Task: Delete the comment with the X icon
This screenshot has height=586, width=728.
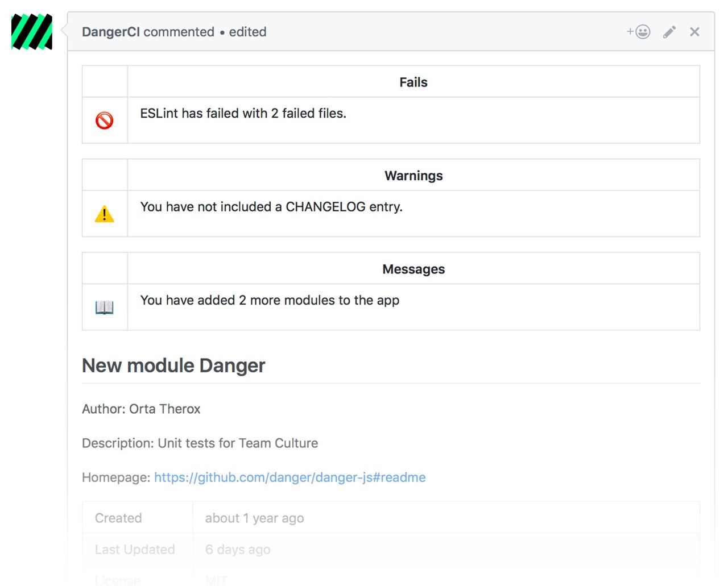Action: pos(694,32)
